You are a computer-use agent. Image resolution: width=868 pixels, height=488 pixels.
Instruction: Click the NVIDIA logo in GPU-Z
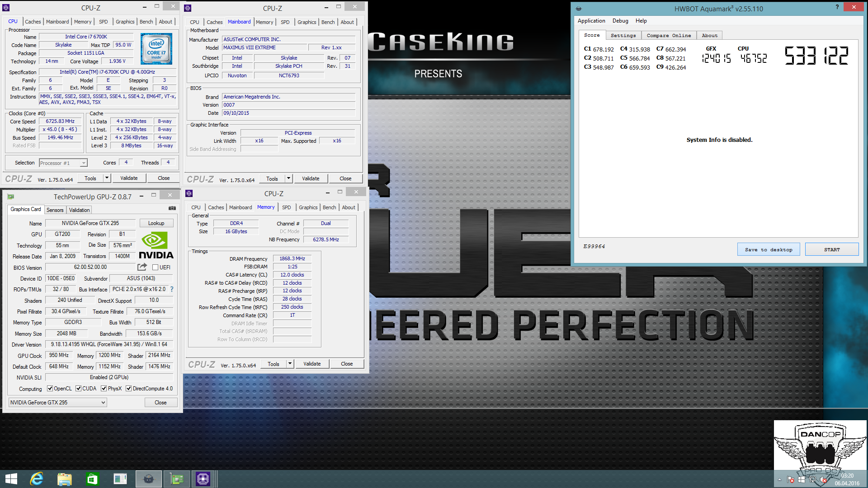click(x=156, y=245)
